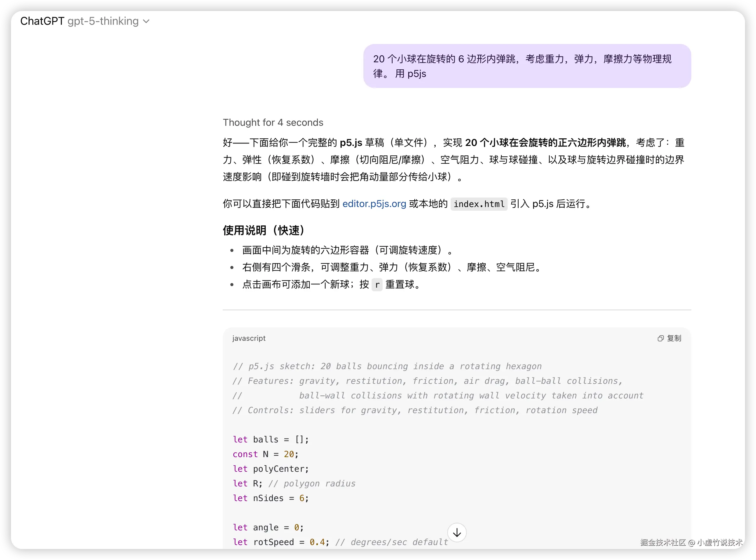Image resolution: width=756 pixels, height=560 pixels.
Task: Click the line 'let nSides = 6;'
Action: (271, 498)
